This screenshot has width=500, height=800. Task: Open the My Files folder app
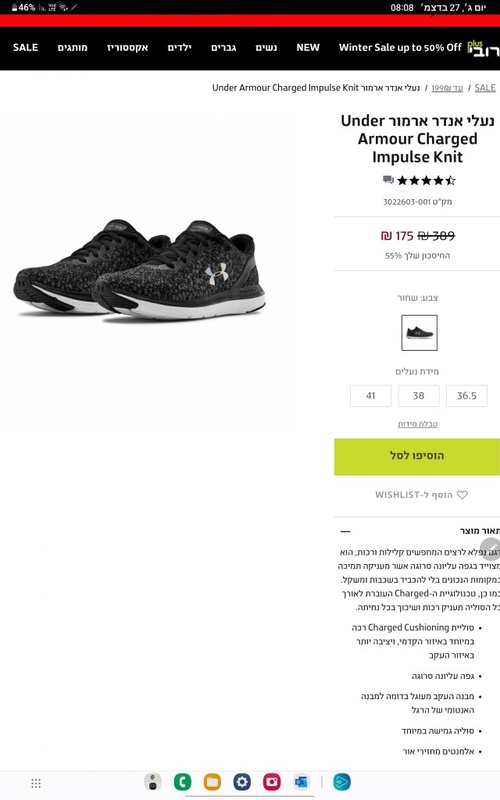tap(212, 782)
